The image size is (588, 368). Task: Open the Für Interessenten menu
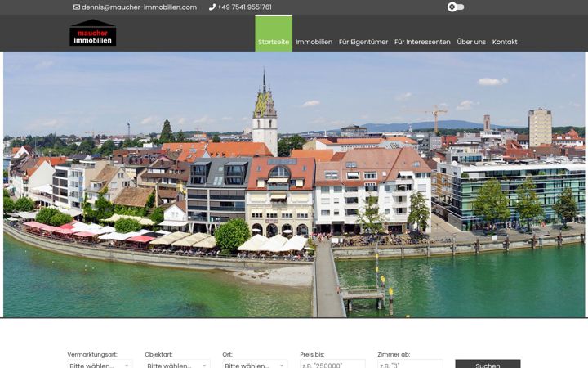[422, 42]
